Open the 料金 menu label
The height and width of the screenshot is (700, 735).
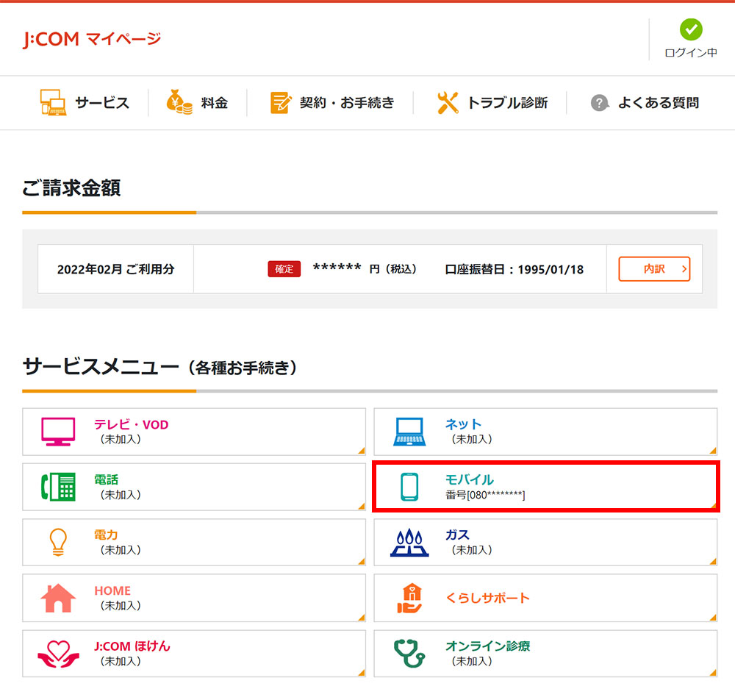coord(215,103)
